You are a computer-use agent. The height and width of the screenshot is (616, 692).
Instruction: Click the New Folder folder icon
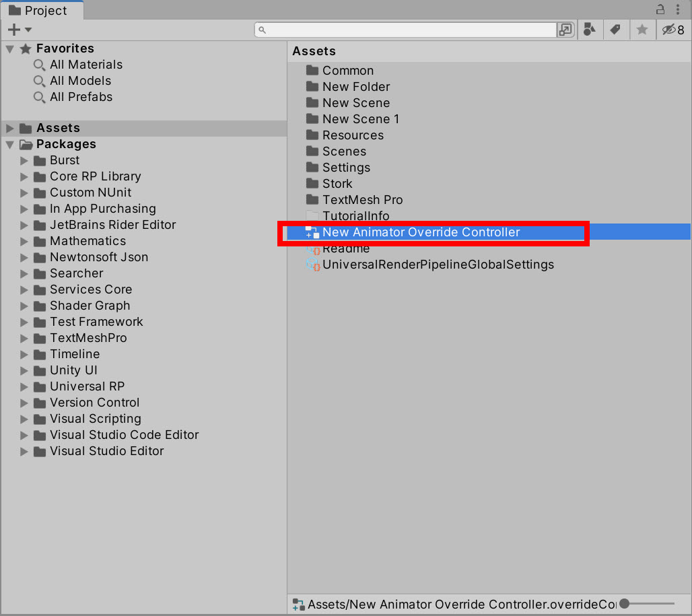click(x=312, y=86)
